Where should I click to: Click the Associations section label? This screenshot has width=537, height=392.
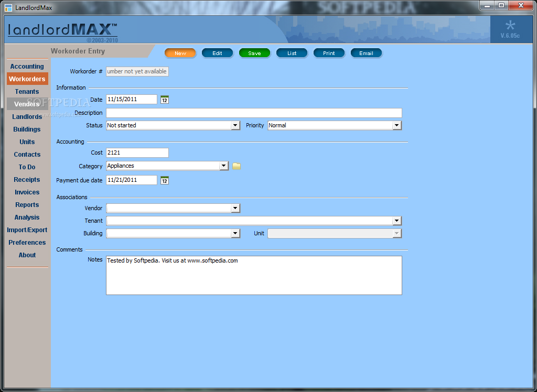72,197
